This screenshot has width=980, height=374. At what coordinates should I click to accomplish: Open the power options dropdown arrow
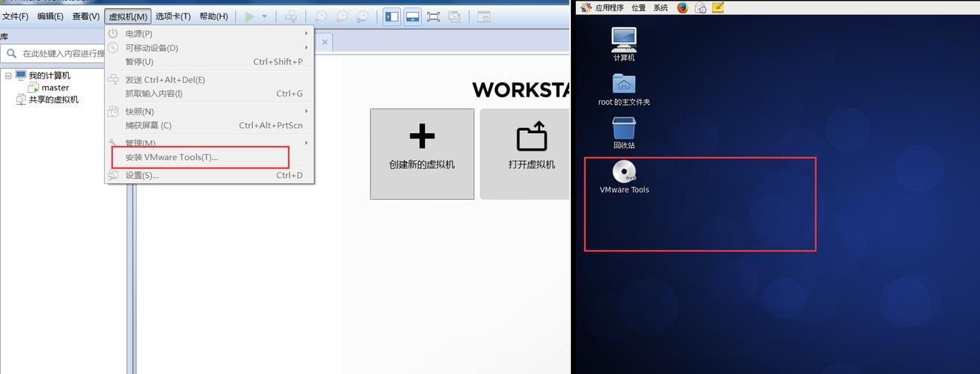264,16
